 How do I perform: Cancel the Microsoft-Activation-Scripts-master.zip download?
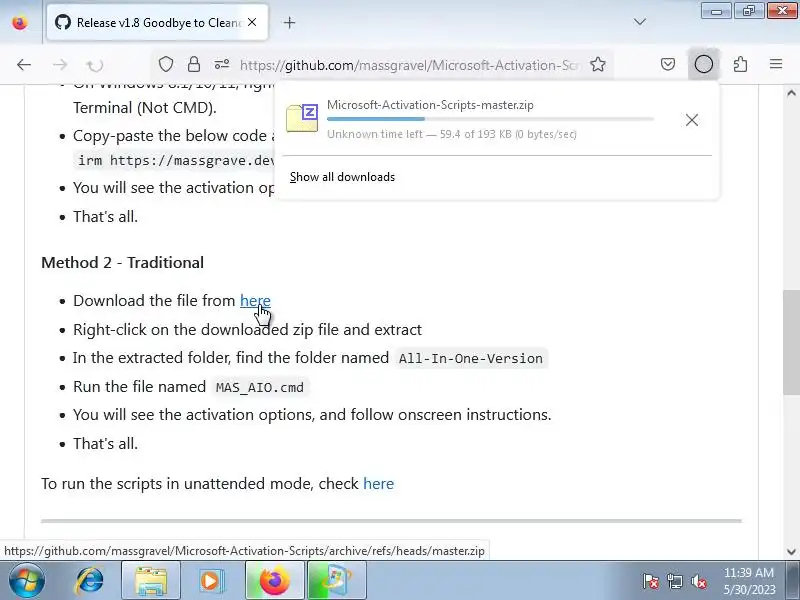coord(692,120)
